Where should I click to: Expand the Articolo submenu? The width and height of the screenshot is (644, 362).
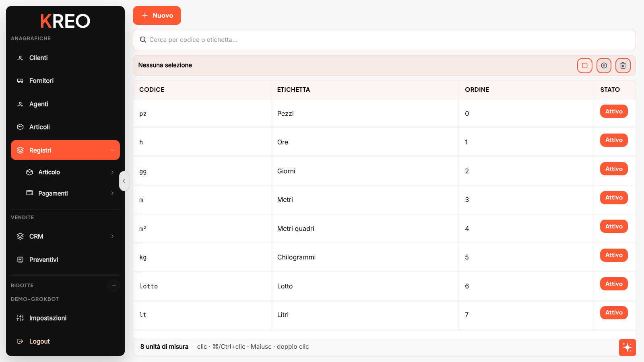coord(70,172)
